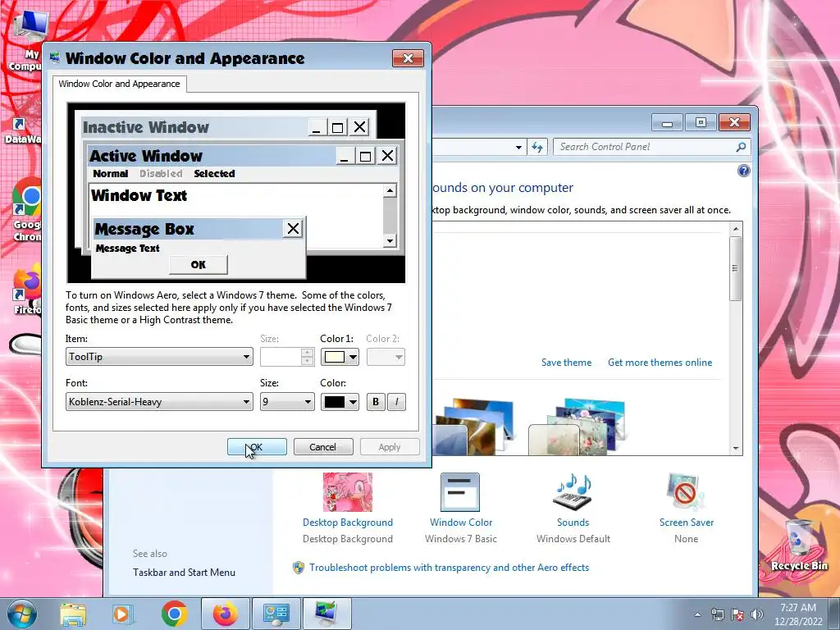The image size is (840, 630).
Task: Open the Color 1 picker dropdown
Action: [340, 357]
